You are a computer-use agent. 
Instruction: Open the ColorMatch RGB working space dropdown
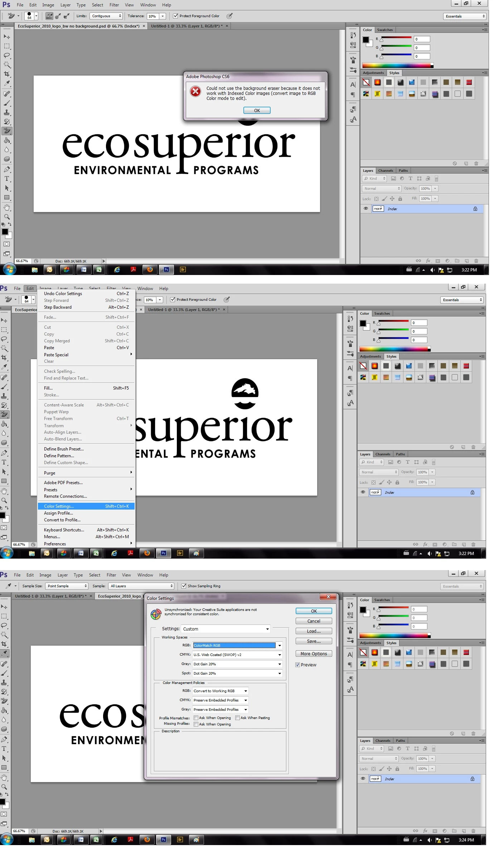click(237, 645)
